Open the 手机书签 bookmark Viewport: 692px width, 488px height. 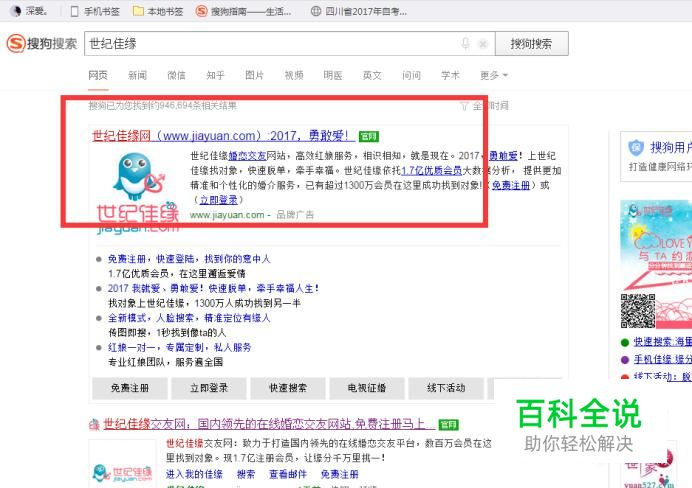pos(95,11)
